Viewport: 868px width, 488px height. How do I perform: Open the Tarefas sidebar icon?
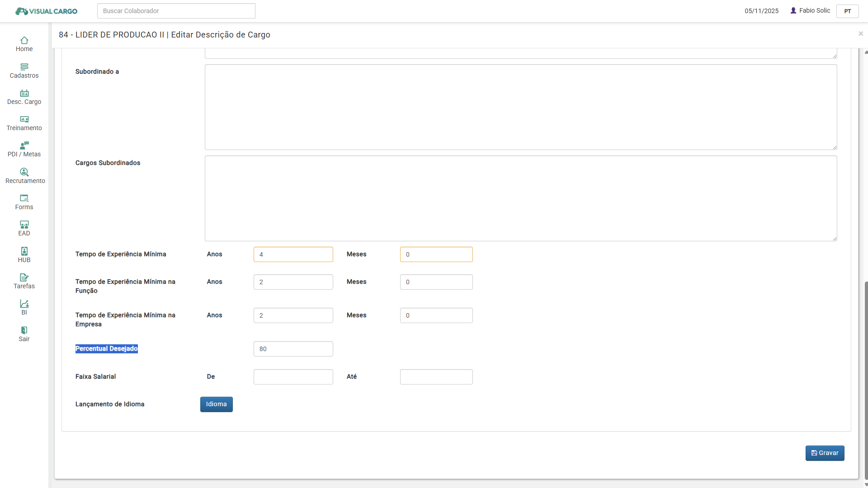24,277
